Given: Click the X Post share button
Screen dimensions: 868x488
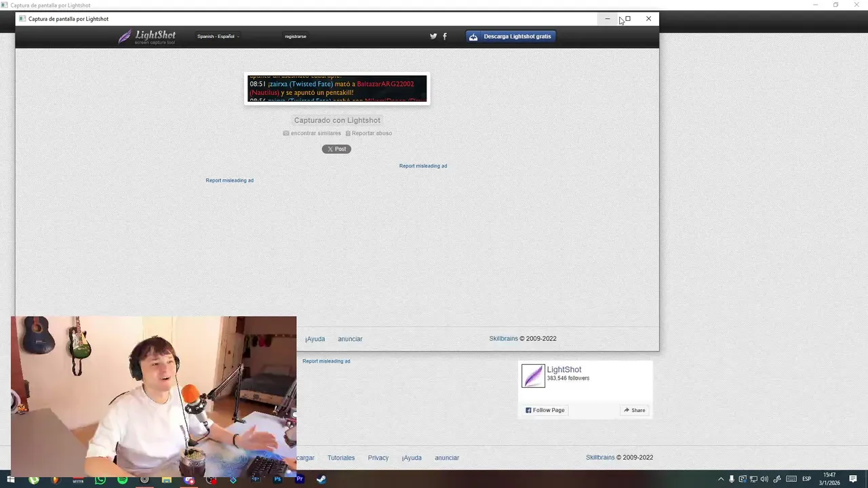Looking at the screenshot, I should pos(336,149).
